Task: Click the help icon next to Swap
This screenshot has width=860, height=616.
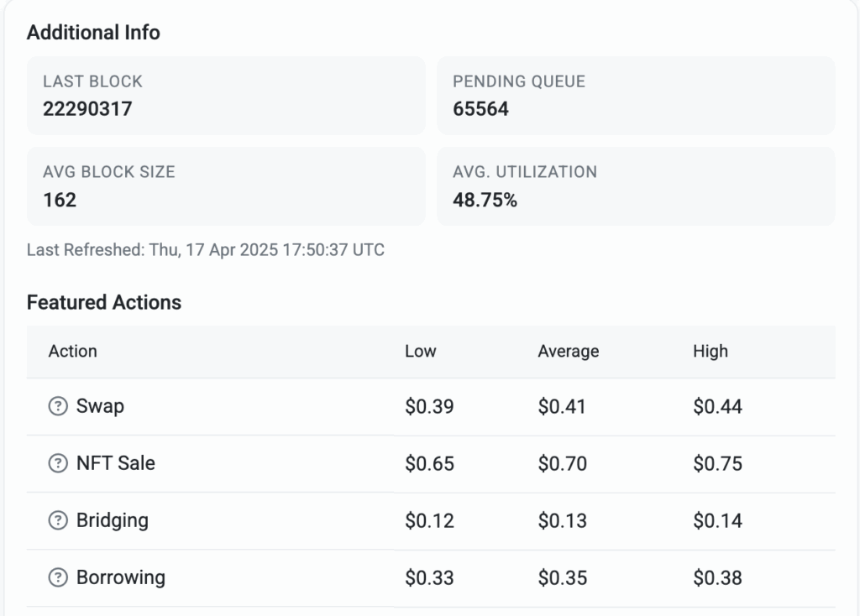Action: click(57, 407)
